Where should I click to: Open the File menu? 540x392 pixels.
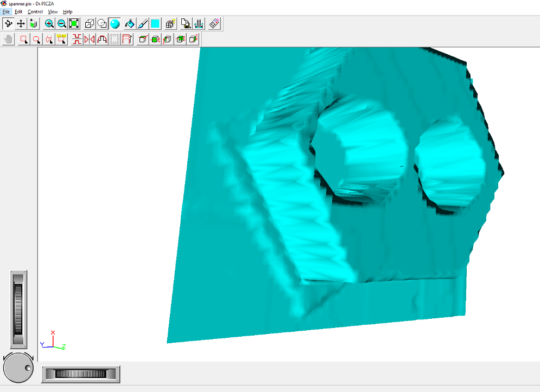tap(6, 12)
